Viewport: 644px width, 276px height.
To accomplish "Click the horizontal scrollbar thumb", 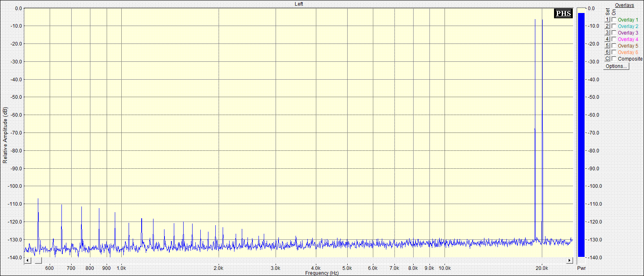I will 37,260.
